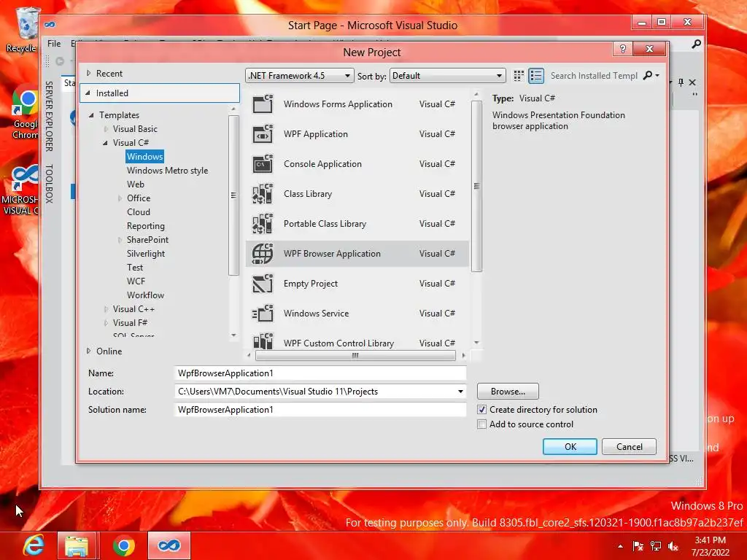
Task: Show hidden tray icons arrow
Action: tap(620, 546)
